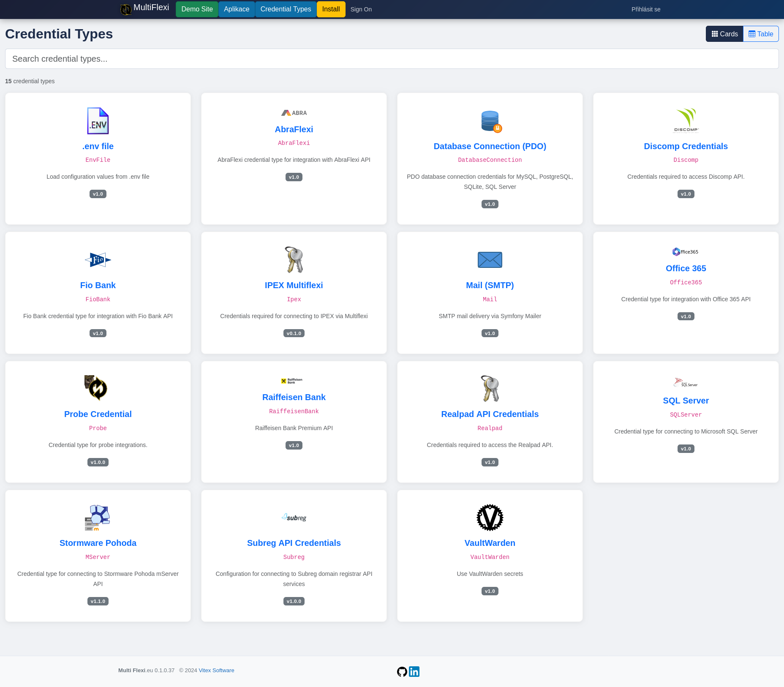Click the FioBank code label
This screenshot has width=784, height=687.
[98, 300]
